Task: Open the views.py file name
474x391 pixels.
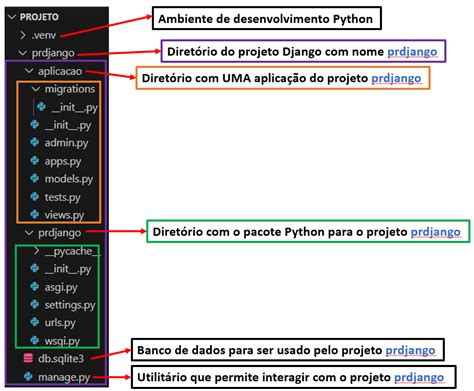Action: (64, 215)
